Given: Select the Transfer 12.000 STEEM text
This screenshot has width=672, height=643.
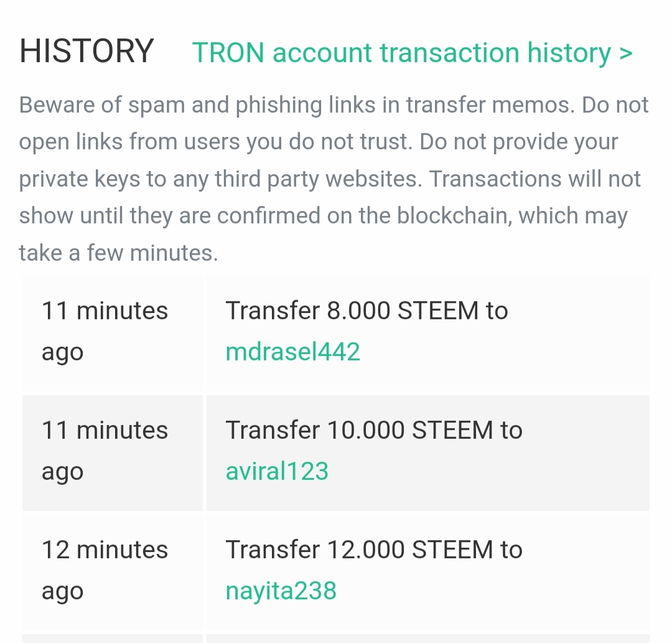Looking at the screenshot, I should pyautogui.click(x=373, y=550).
